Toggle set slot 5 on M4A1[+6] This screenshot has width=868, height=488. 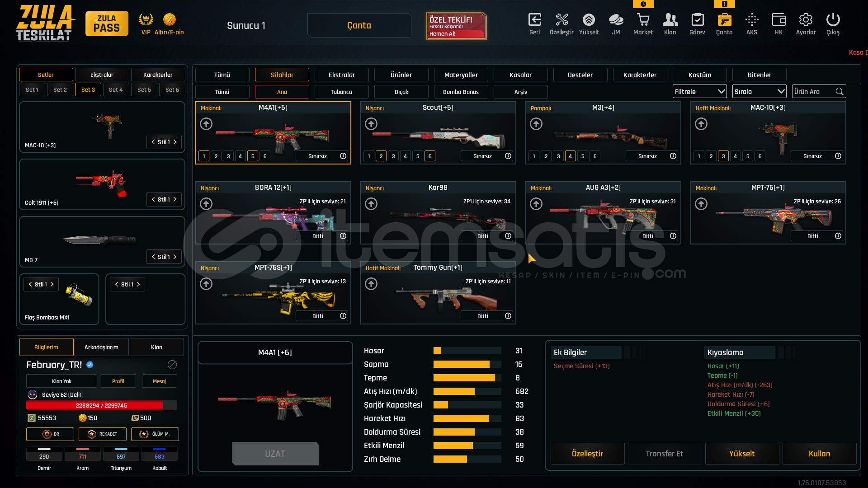pos(253,156)
